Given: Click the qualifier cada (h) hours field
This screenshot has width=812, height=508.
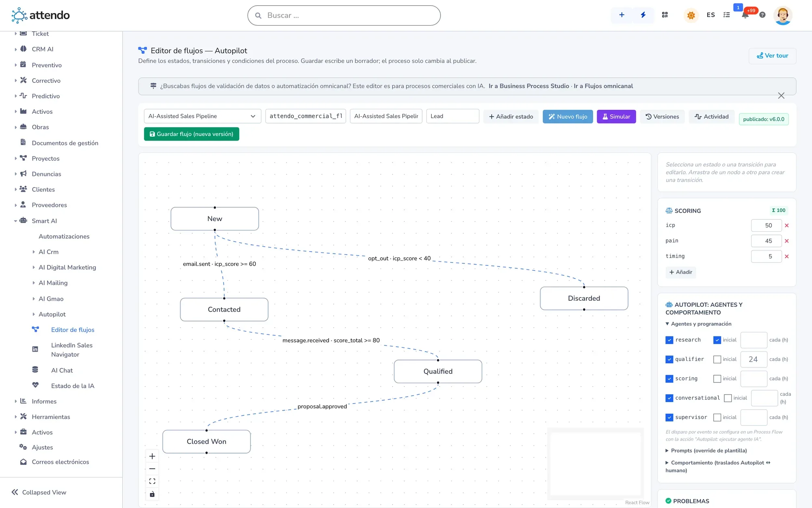Looking at the screenshot, I should [754, 360].
